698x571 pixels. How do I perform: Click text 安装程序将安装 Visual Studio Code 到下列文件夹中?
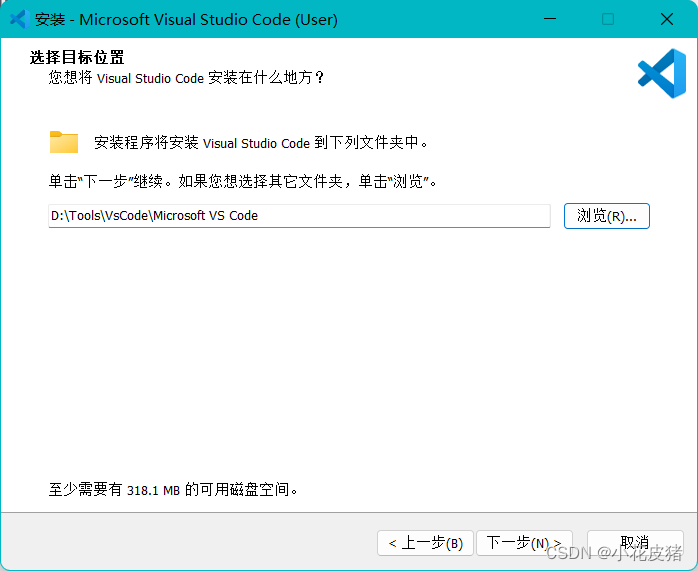tap(261, 142)
